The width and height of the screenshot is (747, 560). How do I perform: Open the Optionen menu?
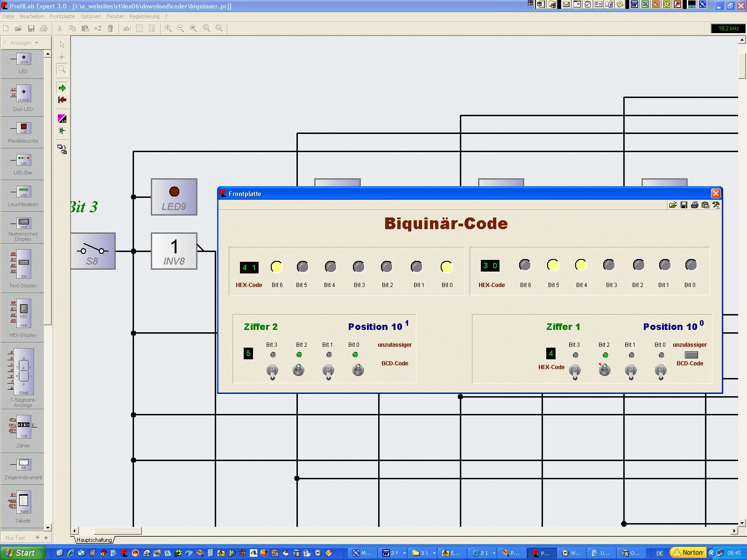click(91, 16)
